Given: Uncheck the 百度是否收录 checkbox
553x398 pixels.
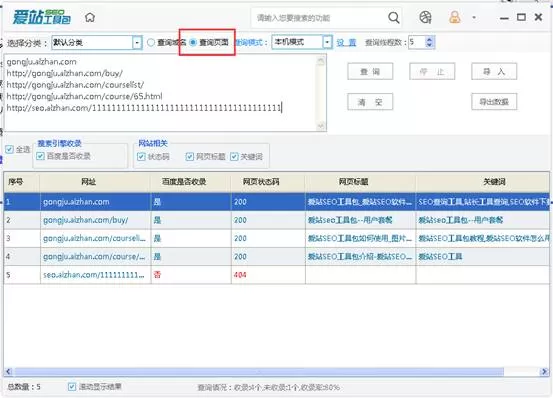Looking at the screenshot, I should (x=40, y=156).
